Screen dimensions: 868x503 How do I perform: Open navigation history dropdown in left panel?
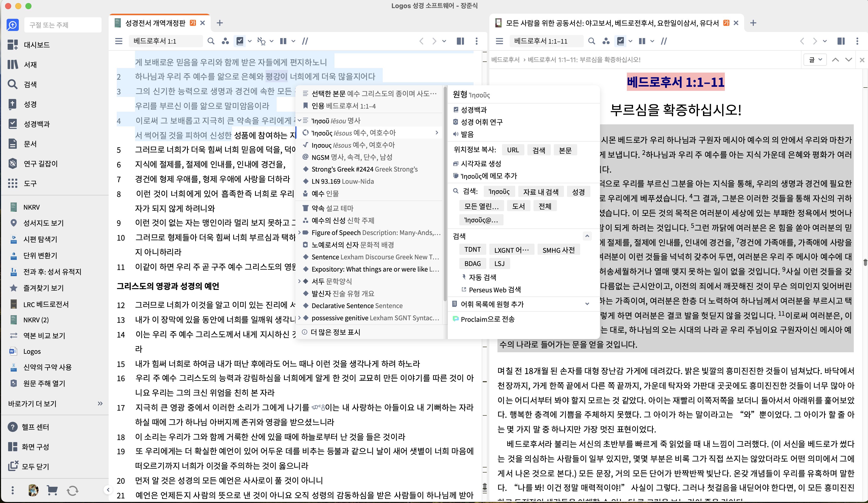click(x=444, y=41)
